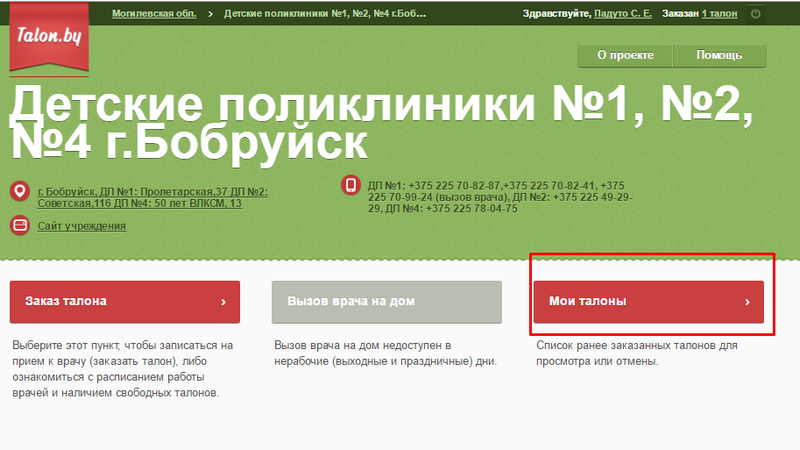Click the Детские поликлиники breadcrumb text
The height and width of the screenshot is (450, 800).
tap(324, 14)
